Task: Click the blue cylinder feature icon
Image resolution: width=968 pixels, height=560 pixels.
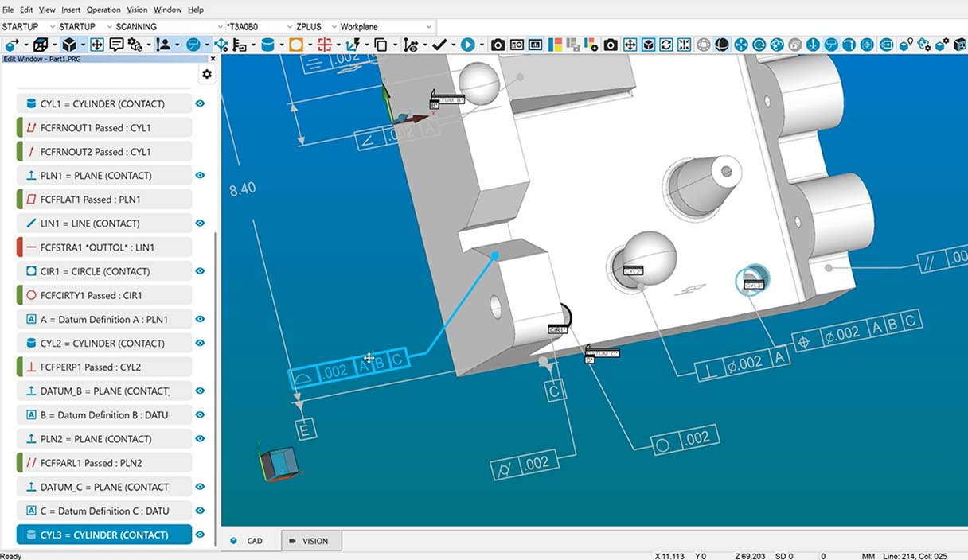Action: click(x=268, y=45)
